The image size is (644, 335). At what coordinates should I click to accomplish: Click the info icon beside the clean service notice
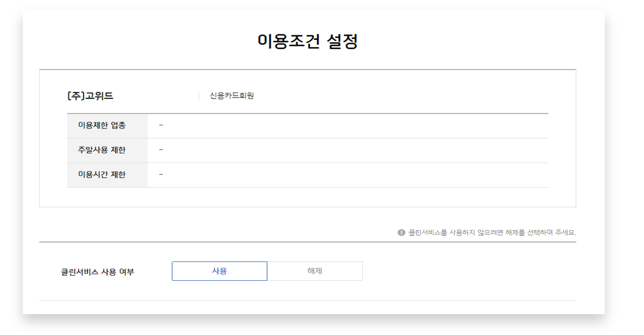(401, 232)
